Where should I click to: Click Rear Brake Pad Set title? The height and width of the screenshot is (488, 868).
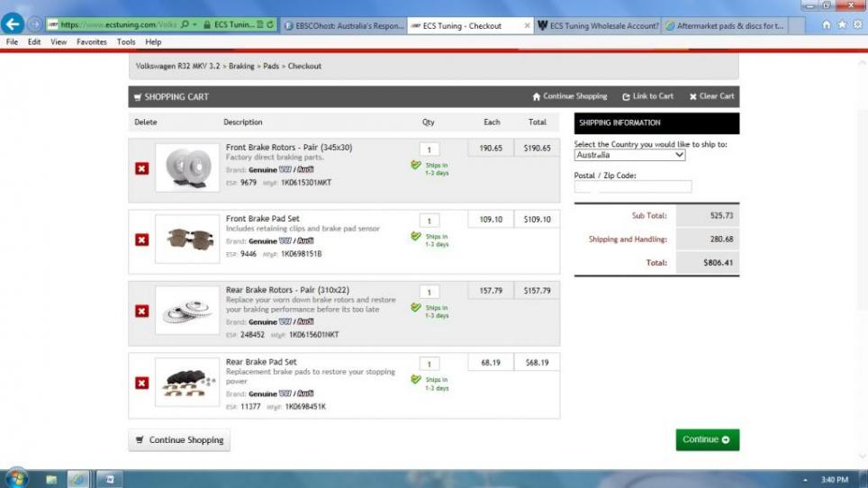(x=261, y=362)
